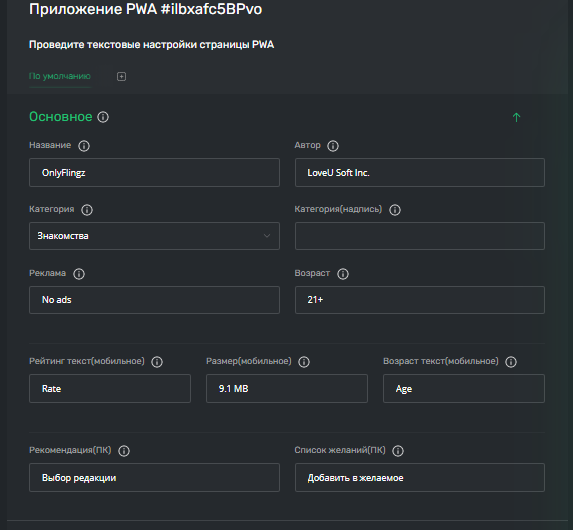Click the No ads input field
The image size is (573, 530).
[155, 300]
